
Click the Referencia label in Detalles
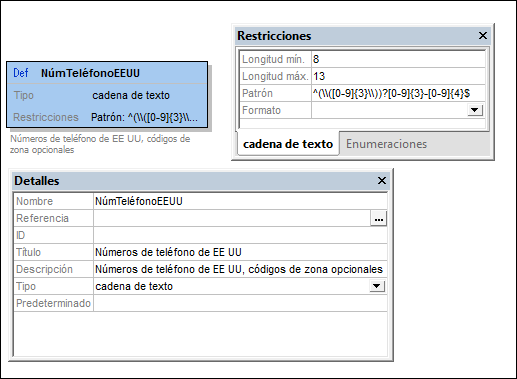coord(42,218)
